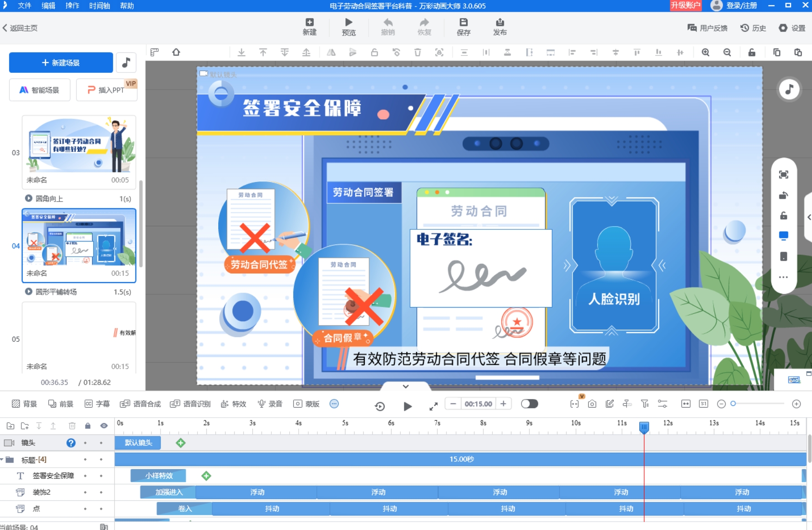
Task: Toggle the lock icon in layer header
Action: pos(88,426)
